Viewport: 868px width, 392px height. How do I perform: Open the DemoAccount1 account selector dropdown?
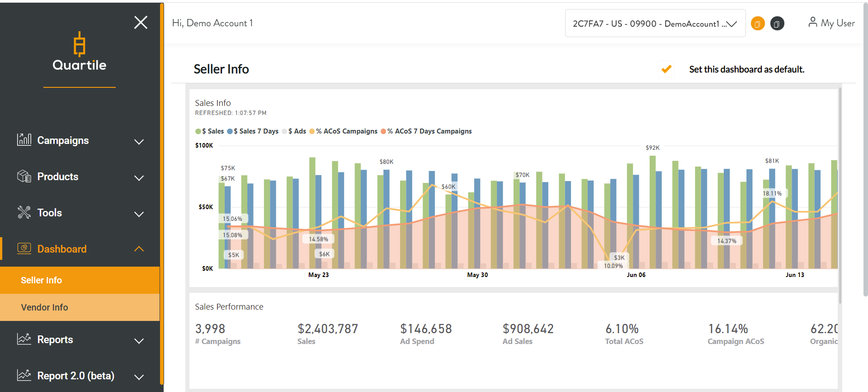[655, 24]
